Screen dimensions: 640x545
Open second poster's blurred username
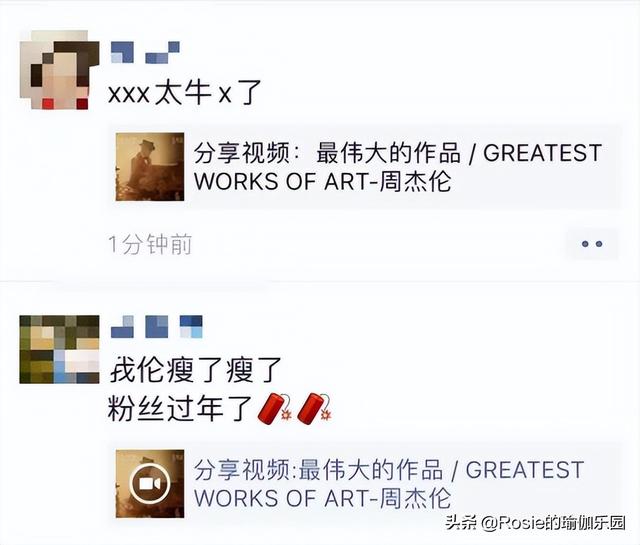pos(157,327)
